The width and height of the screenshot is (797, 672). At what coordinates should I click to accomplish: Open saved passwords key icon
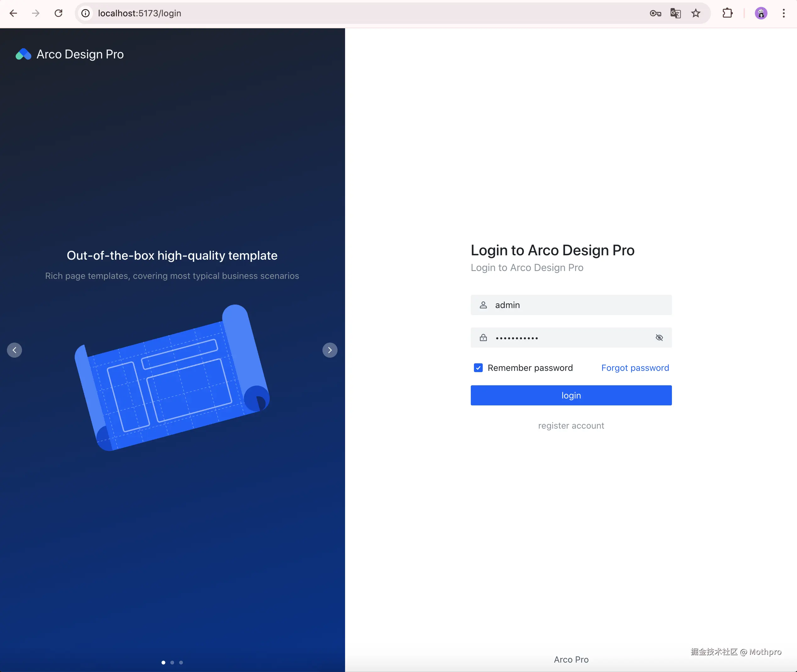coord(655,13)
